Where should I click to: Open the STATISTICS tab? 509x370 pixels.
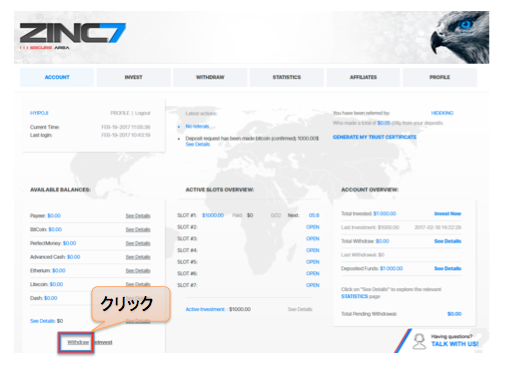(x=287, y=77)
